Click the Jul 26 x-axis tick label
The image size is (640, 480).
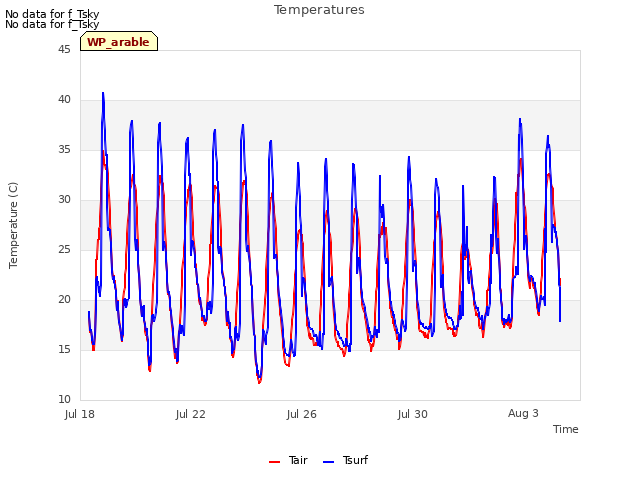[x=302, y=414]
